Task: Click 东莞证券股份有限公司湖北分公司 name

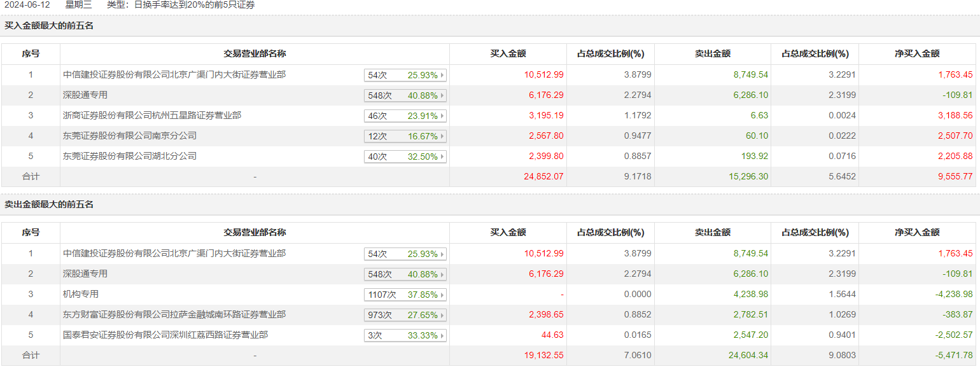Action: pos(130,157)
